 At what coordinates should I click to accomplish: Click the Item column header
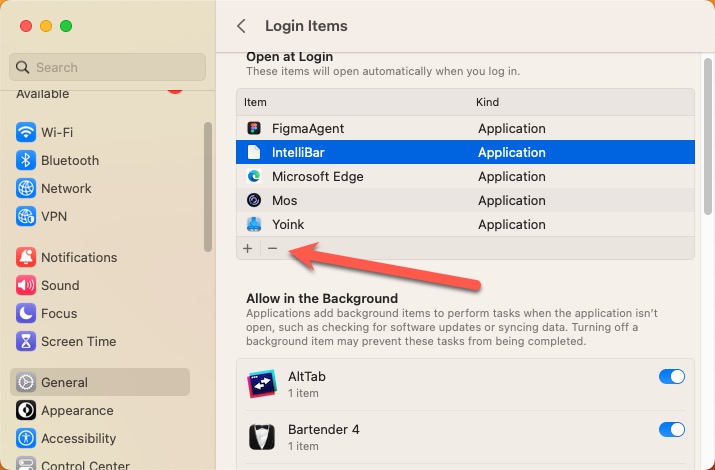point(255,102)
